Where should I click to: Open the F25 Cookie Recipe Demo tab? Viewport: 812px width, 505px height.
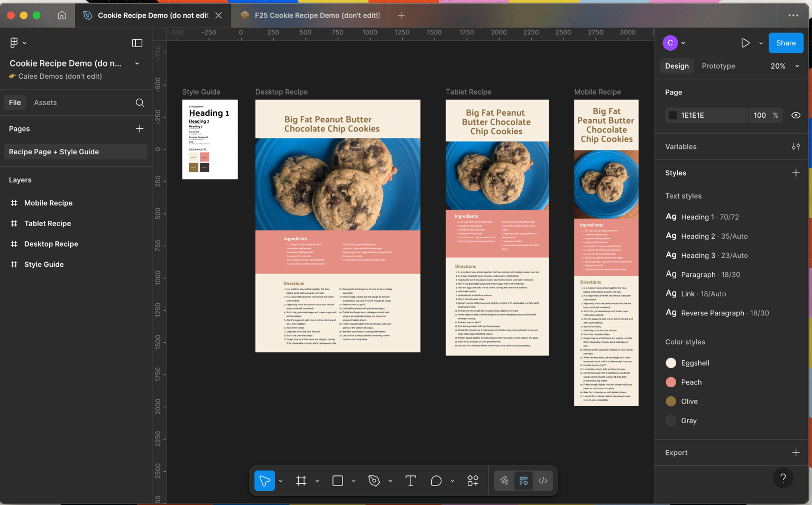point(310,15)
